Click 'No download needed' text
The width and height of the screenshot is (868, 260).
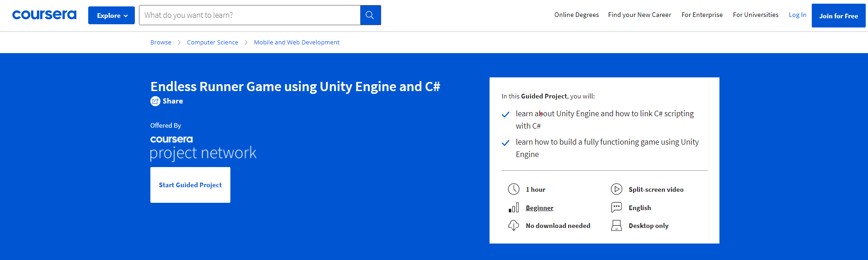tap(558, 226)
